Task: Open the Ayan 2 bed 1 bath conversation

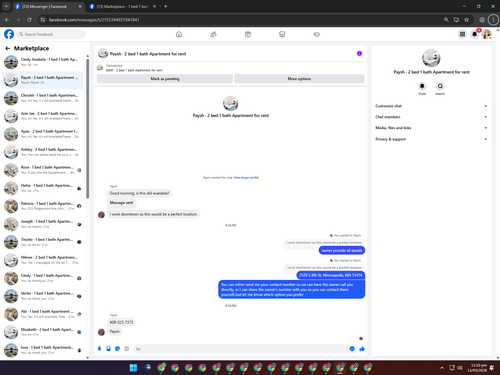Action: click(x=43, y=134)
